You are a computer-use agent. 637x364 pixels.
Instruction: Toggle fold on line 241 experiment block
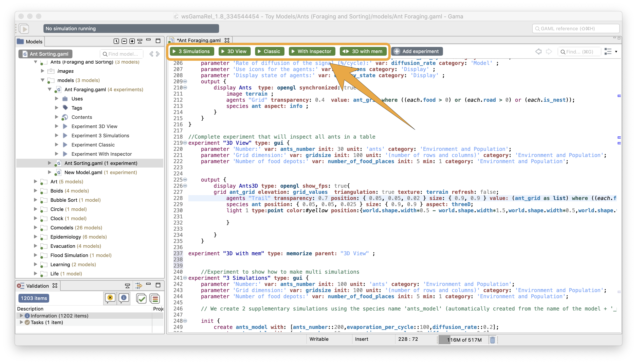(185, 278)
